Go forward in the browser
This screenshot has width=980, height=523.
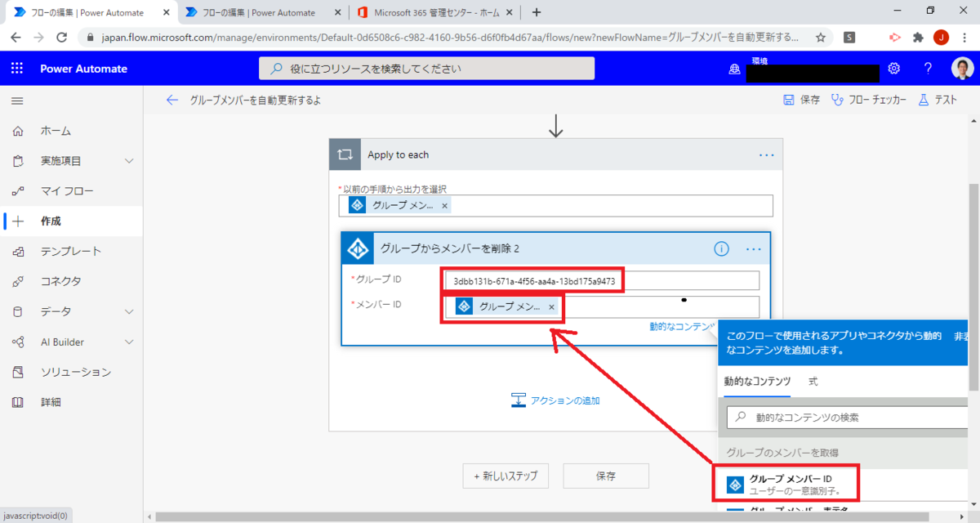[38, 38]
